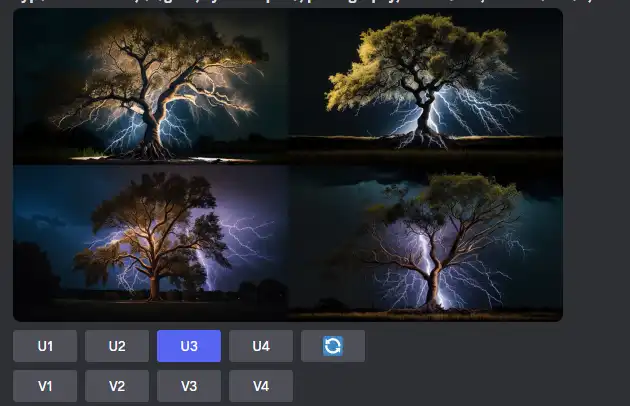The height and width of the screenshot is (406, 630).
Task: Open the generated tree lightning image grid
Action: (x=288, y=165)
